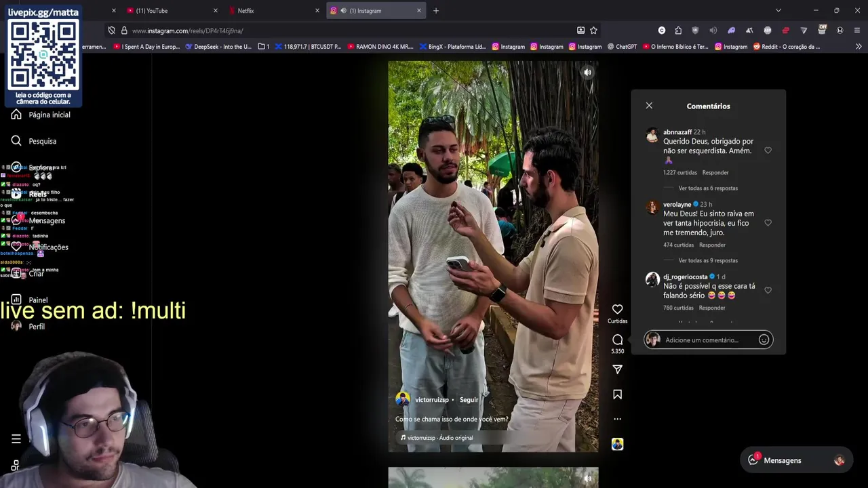The image size is (868, 488).
Task: Expand Ver todas as 6 respostas
Action: (708, 188)
